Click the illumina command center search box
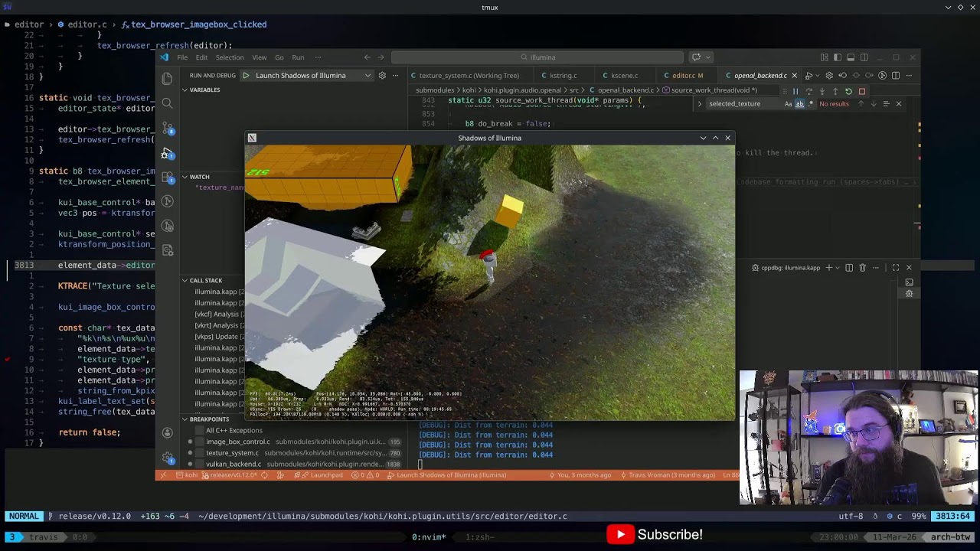Image resolution: width=980 pixels, height=551 pixels. click(x=537, y=57)
